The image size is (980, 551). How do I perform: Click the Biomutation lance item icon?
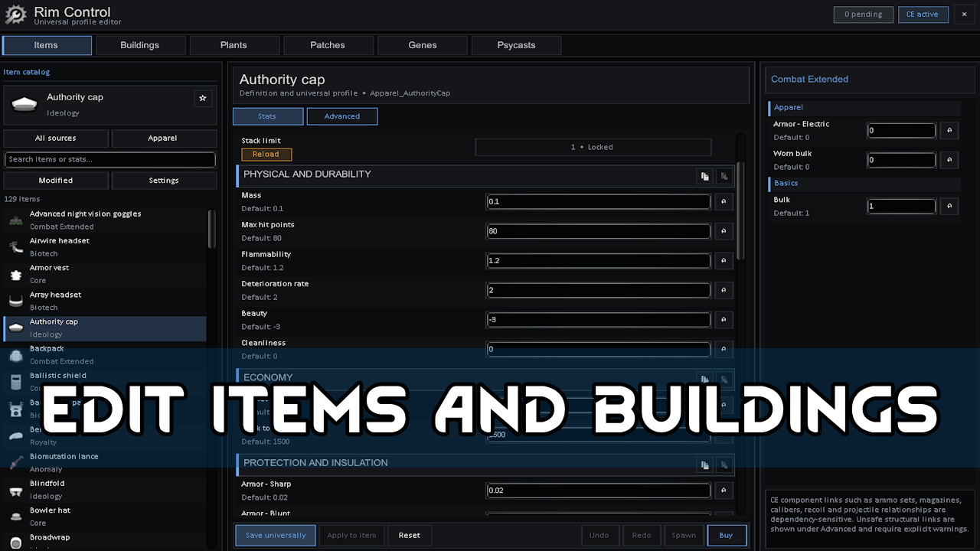coord(15,462)
